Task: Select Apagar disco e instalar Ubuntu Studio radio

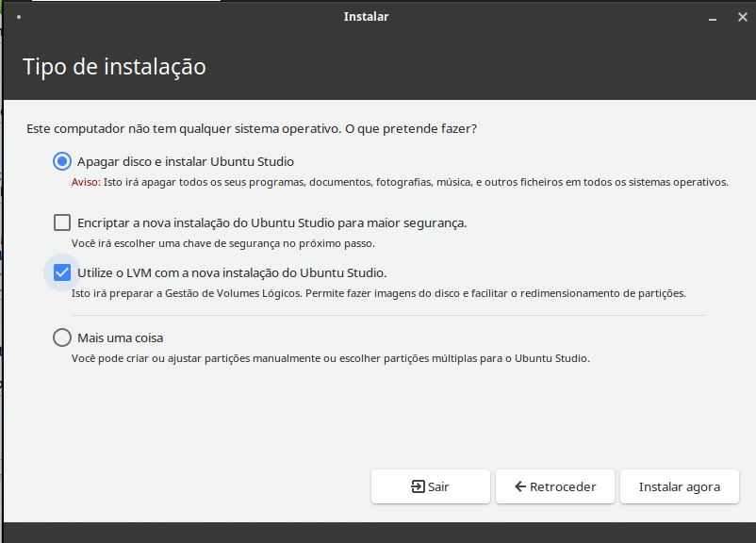Action: pyautogui.click(x=62, y=161)
